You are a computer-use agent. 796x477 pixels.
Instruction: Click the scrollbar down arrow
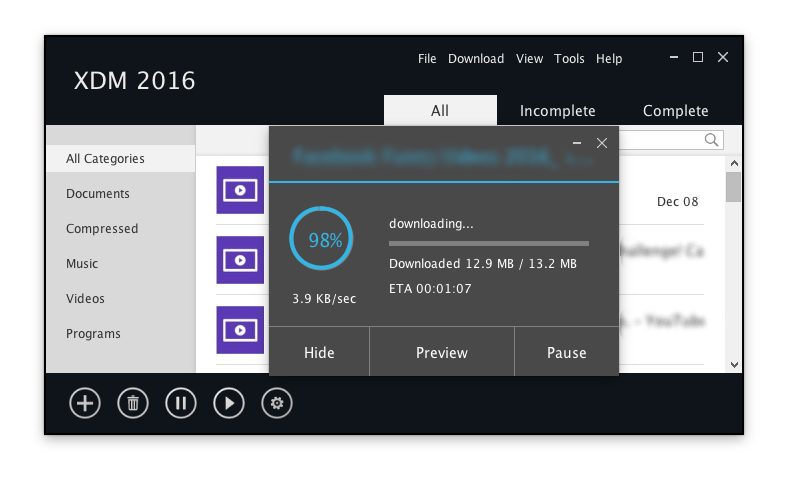tap(734, 365)
